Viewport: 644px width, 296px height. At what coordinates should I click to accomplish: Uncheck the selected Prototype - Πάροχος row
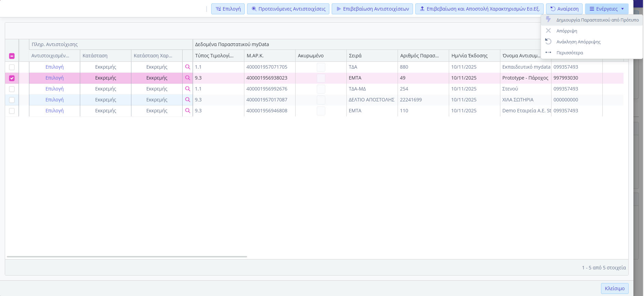point(12,78)
